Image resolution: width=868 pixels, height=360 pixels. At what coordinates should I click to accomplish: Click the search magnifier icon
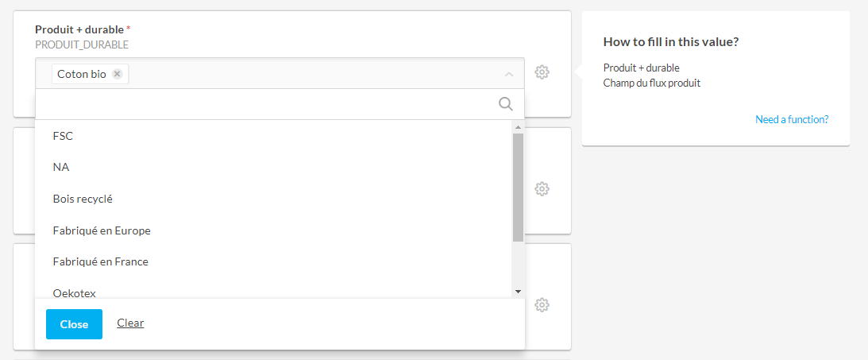coord(506,104)
